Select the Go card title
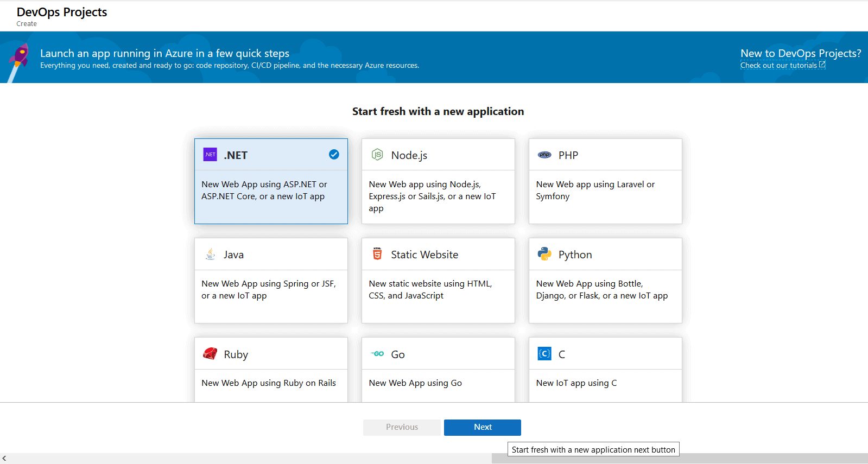The width and height of the screenshot is (868, 464). 398,354
